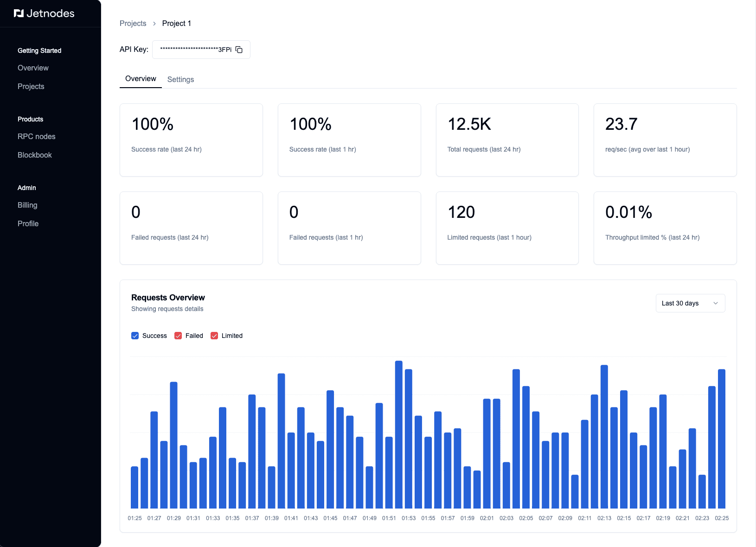Viewport: 756px width, 547px height.
Task: Uncheck the Success series checkbox
Action: click(x=135, y=336)
